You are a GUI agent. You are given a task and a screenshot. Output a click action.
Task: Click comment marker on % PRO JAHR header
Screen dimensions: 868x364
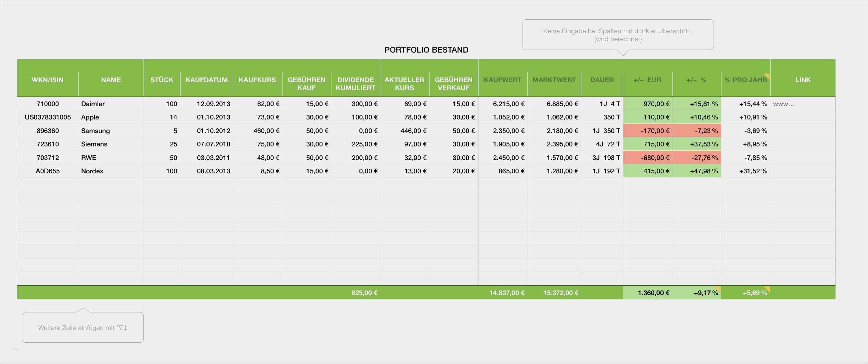point(767,76)
